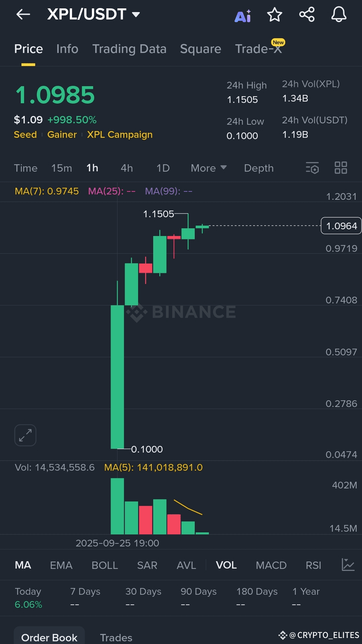Add XPL/USDT to favorites star
Viewport: 362px width, 644px height.
coord(275,14)
